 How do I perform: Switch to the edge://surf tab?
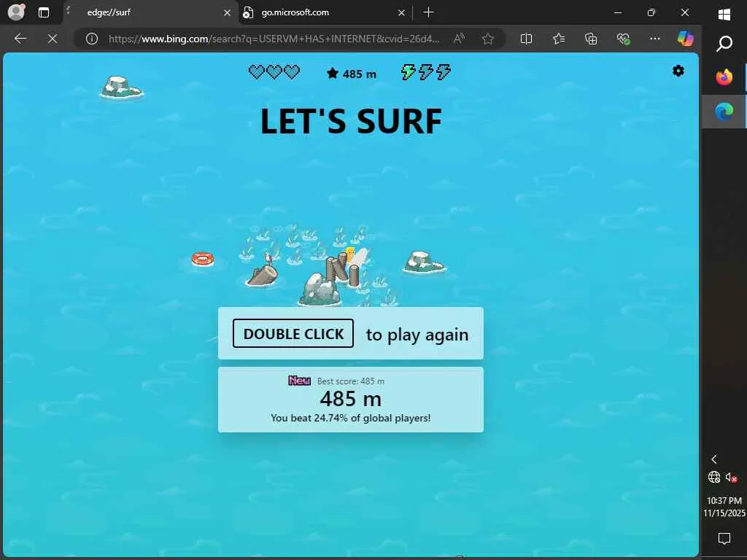tap(150, 12)
